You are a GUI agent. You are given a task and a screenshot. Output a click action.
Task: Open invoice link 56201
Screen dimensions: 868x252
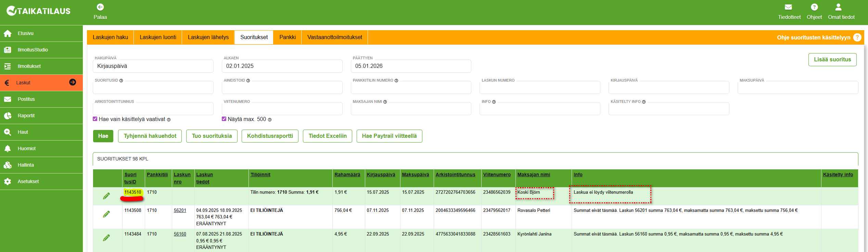tap(180, 210)
